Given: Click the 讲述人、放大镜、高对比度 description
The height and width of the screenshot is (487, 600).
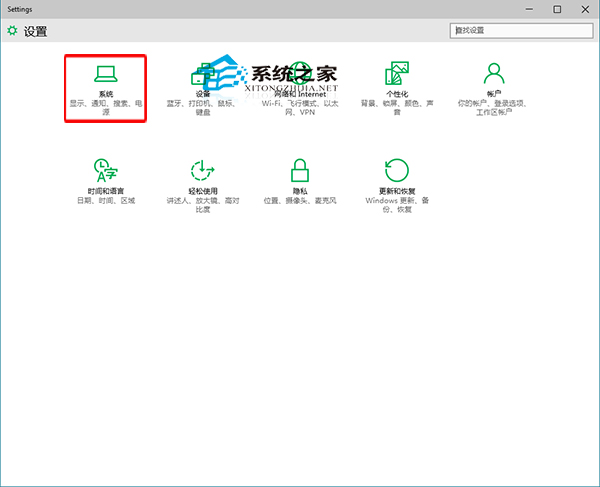Looking at the screenshot, I should (x=203, y=205).
